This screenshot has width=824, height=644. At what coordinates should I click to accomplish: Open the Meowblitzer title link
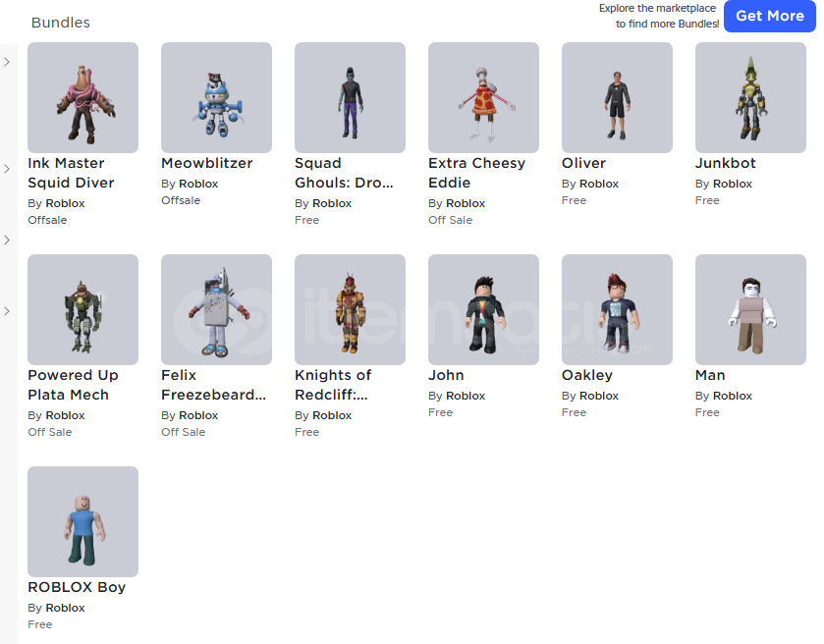point(207,163)
